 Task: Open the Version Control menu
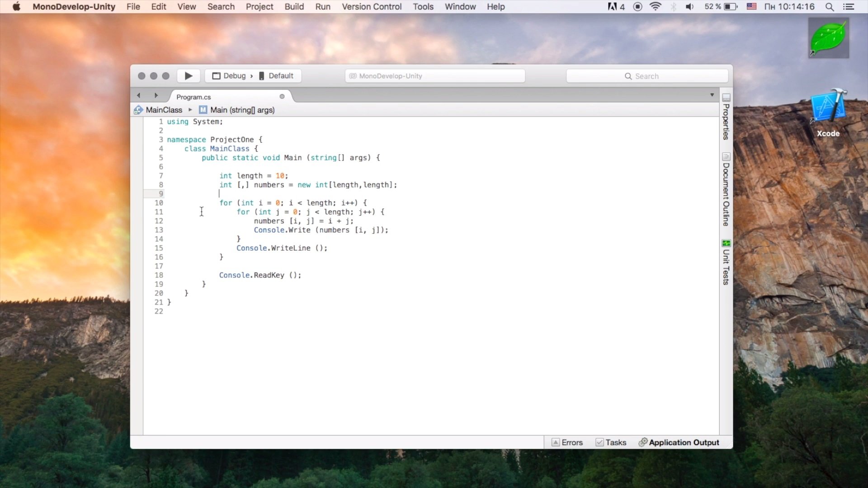coord(372,7)
